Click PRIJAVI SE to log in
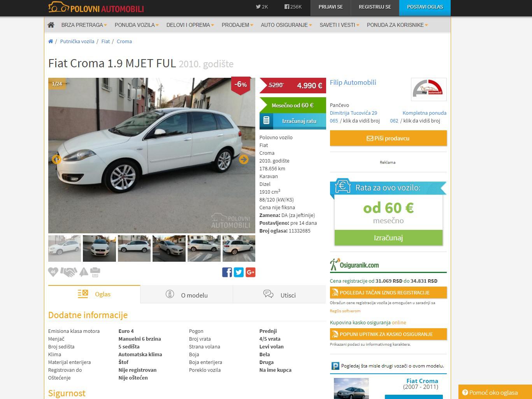Screen dimensions: 532x399 coord(331,7)
